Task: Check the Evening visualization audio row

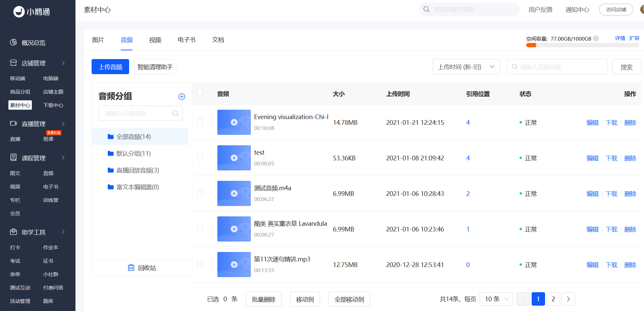Action: coord(200,122)
